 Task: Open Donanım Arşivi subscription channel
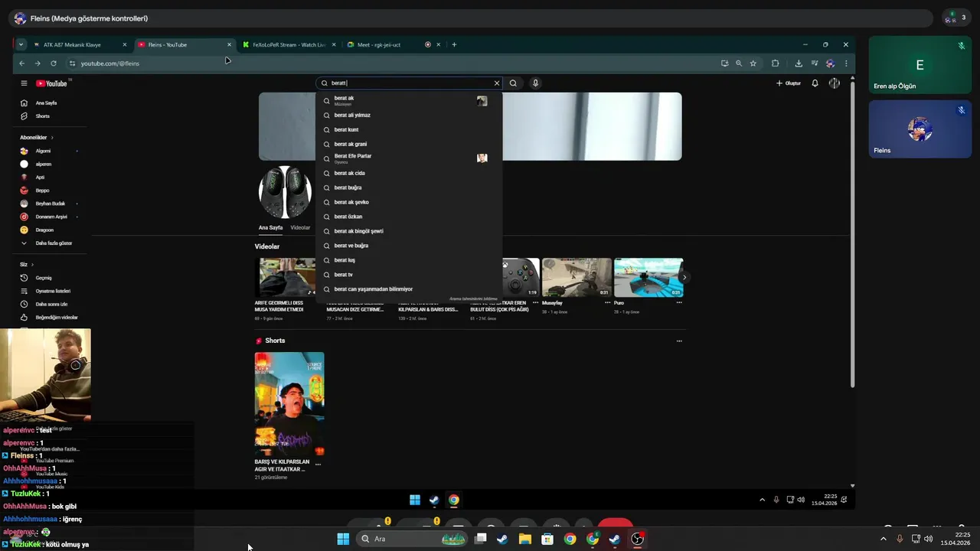[x=51, y=217]
